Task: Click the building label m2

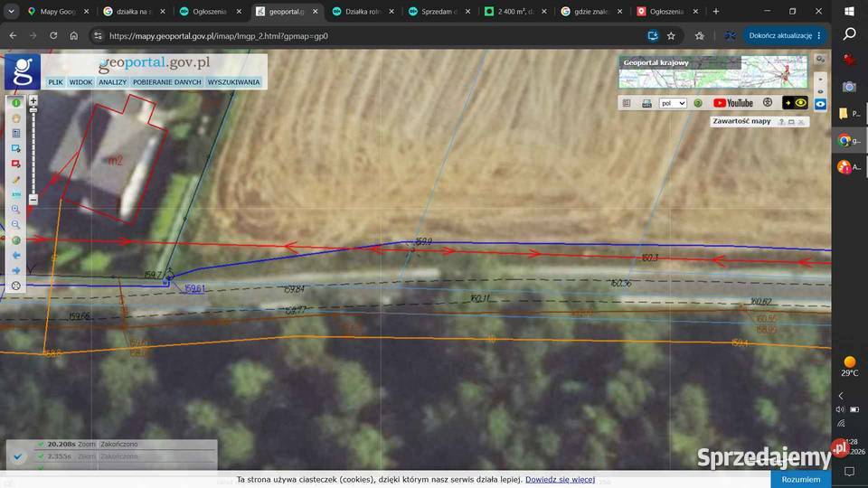Action: pyautogui.click(x=115, y=161)
